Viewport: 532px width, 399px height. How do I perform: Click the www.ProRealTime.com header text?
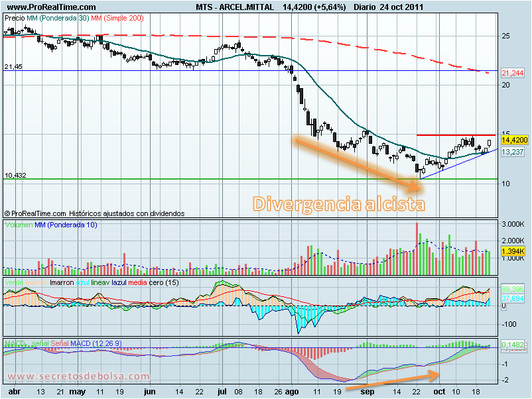(x=51, y=7)
